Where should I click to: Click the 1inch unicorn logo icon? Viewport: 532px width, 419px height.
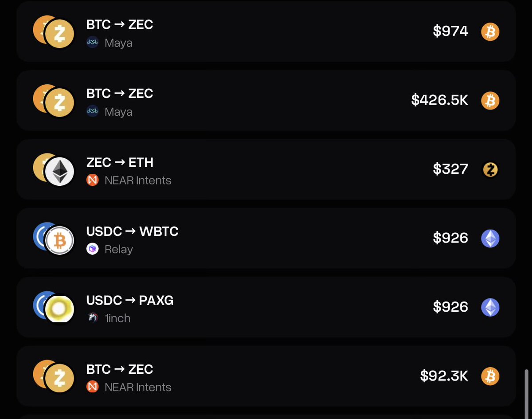click(x=92, y=318)
